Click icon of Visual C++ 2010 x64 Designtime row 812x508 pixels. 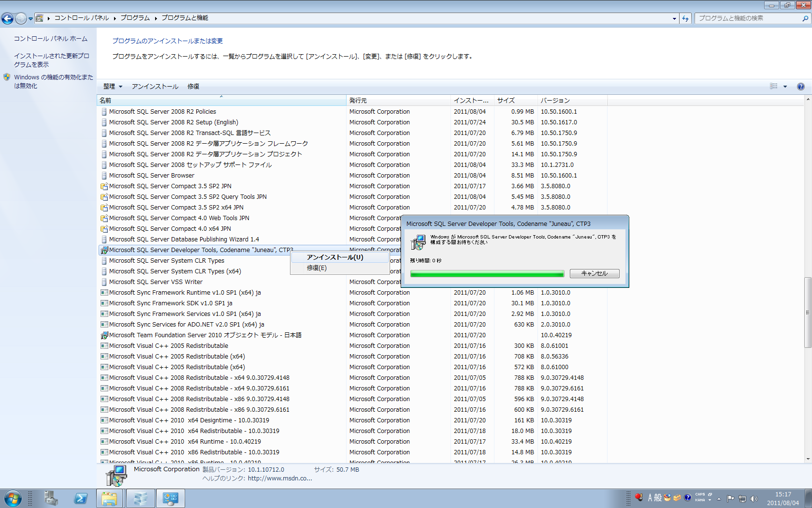(104, 420)
